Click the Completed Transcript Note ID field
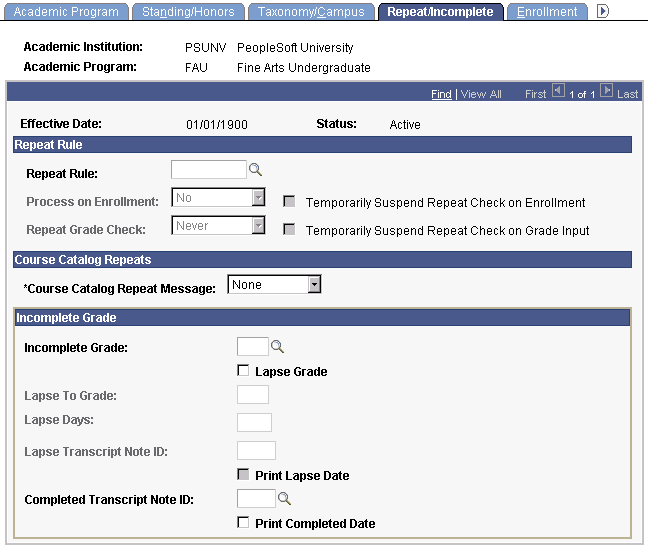This screenshot has width=648, height=548. [256, 498]
